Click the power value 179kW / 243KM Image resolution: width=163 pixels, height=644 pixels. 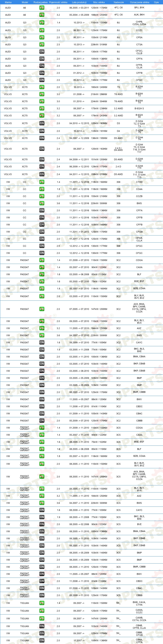pos(99,116)
